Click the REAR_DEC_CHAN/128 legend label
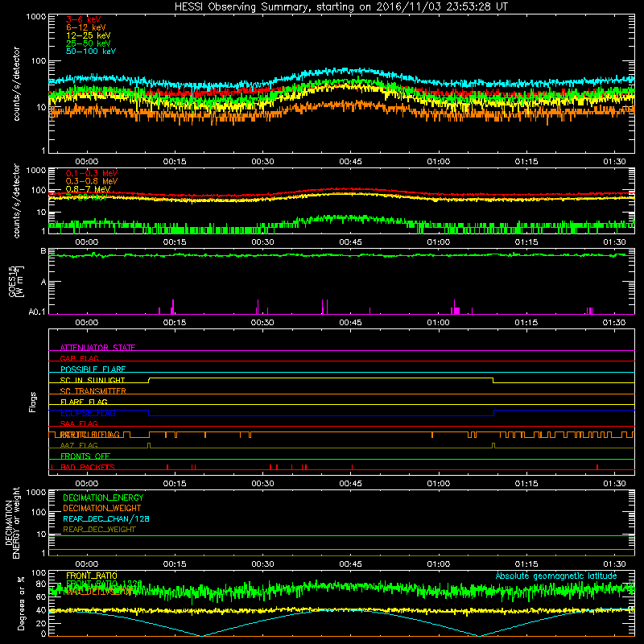Screen dimensions: 644x644 [106, 518]
